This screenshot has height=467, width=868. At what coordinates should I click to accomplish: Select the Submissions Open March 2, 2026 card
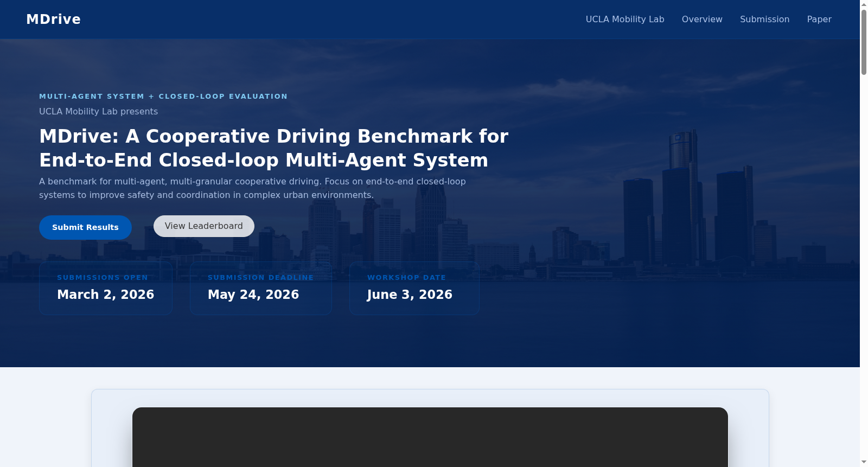tap(106, 288)
